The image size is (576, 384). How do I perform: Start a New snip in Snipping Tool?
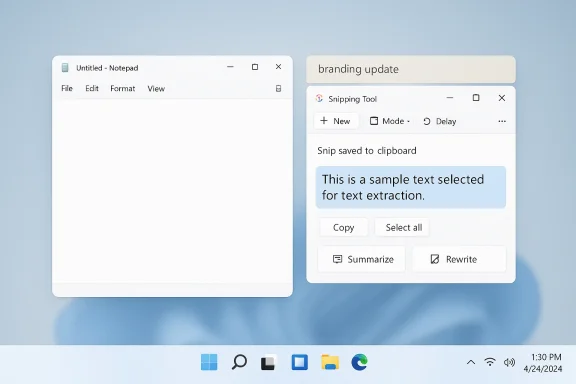pyautogui.click(x=336, y=121)
